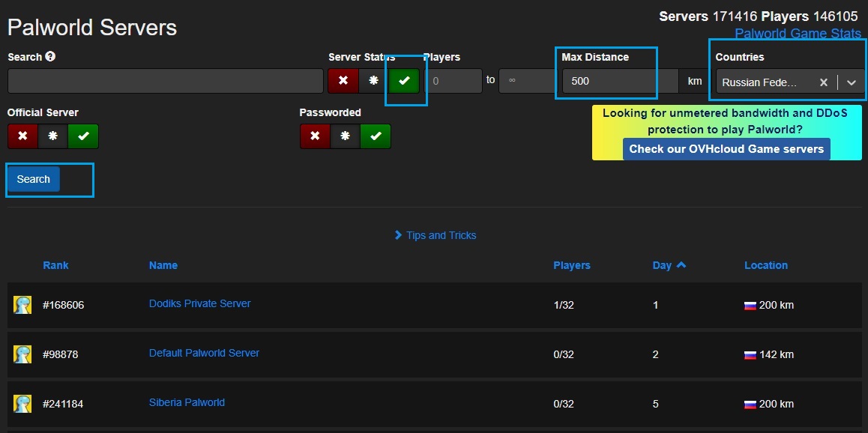This screenshot has width=868, height=433.
Task: Open the Default Palworld Server link
Action: (x=205, y=353)
